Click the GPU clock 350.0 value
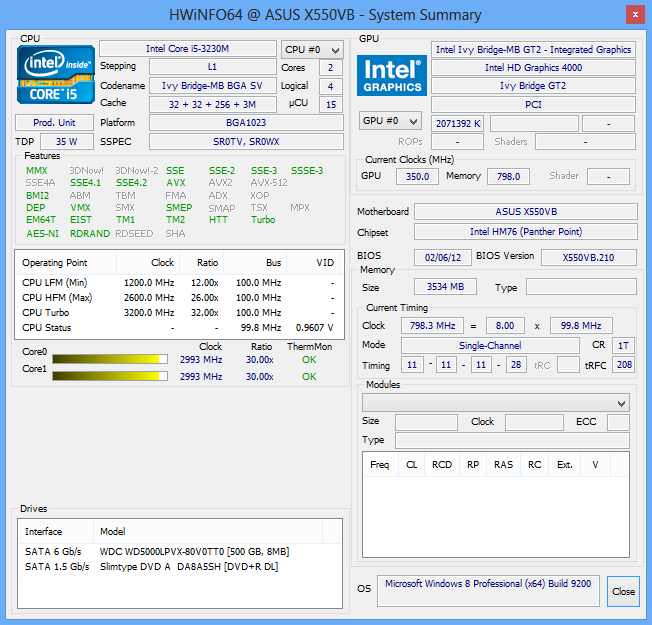This screenshot has width=652, height=625. coord(417,176)
